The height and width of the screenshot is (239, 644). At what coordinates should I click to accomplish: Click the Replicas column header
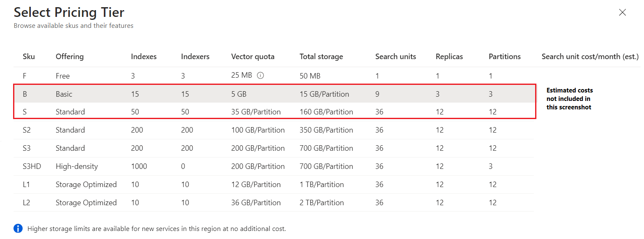(x=449, y=57)
